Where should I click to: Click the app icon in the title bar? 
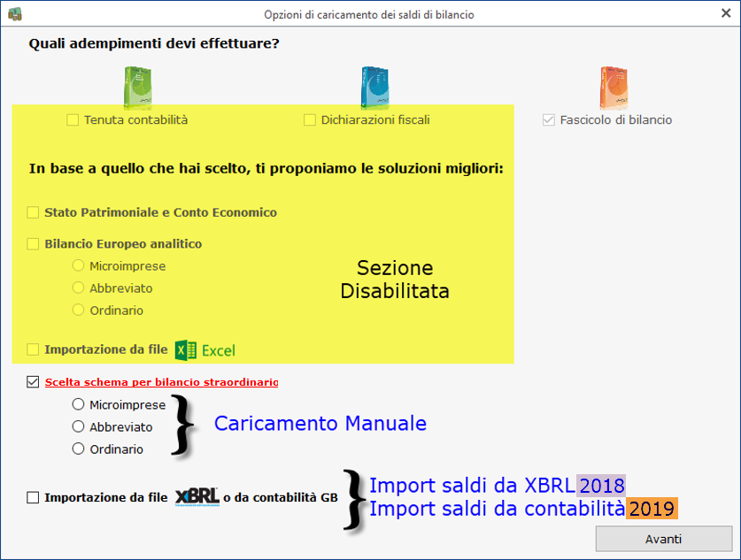[15, 14]
